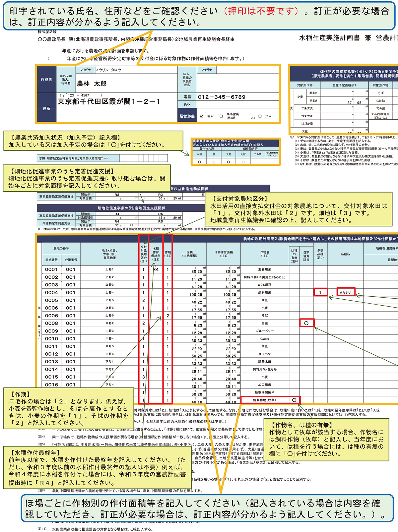Viewport: 398px width, 532px height.
Task: Click the name field containing 農林 太郎
Action: pos(127,84)
